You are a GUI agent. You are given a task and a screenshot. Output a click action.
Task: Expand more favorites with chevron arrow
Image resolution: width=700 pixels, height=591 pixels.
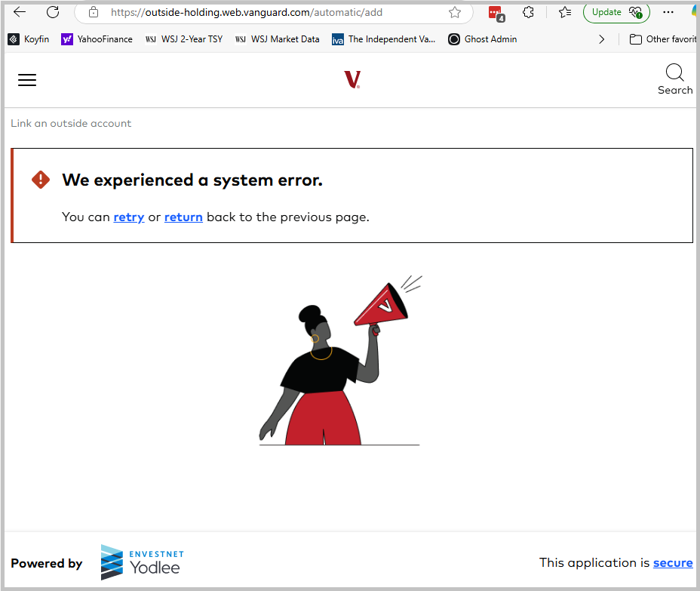pos(601,39)
